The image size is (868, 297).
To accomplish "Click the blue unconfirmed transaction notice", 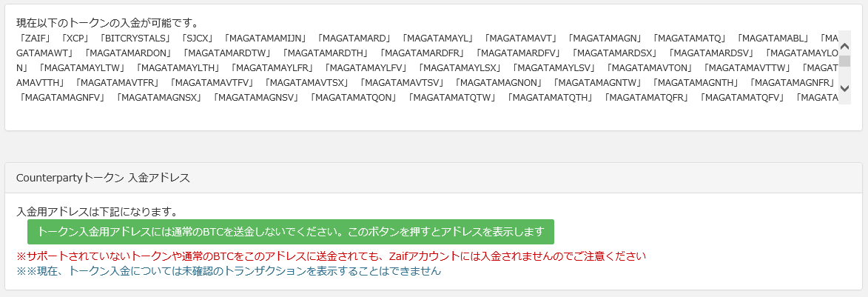I will click(229, 271).
